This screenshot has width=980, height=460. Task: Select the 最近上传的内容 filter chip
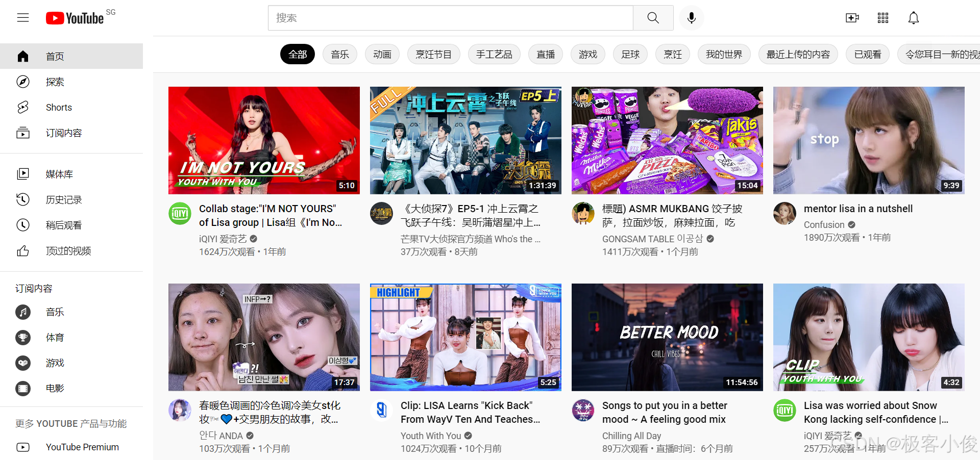click(798, 54)
